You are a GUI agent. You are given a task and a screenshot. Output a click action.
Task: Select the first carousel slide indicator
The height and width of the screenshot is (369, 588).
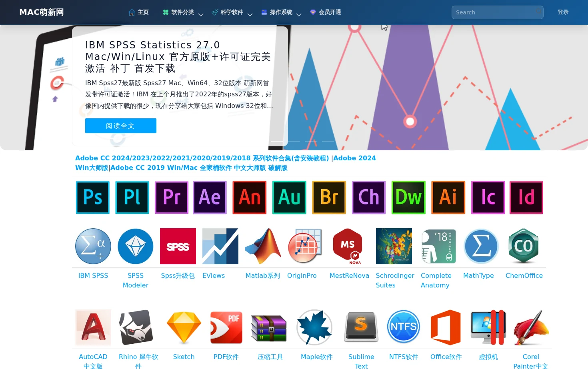[277, 141]
